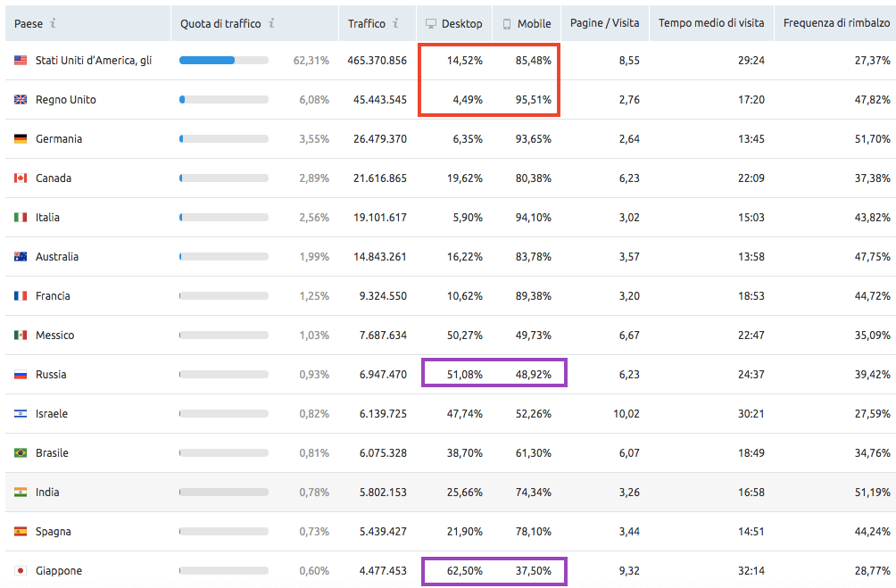Click the Giappone mobile value 37,50%
This screenshot has height=588, width=896.
[x=533, y=571]
